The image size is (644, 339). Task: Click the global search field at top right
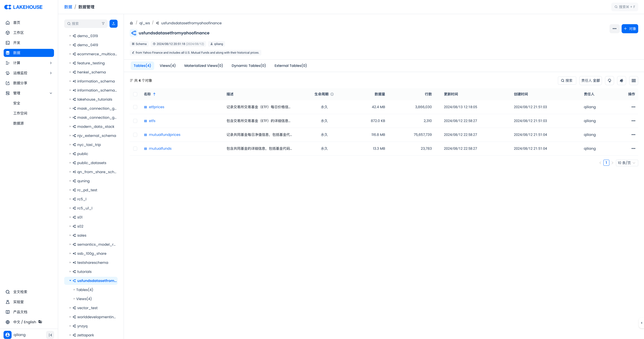pos(625,7)
